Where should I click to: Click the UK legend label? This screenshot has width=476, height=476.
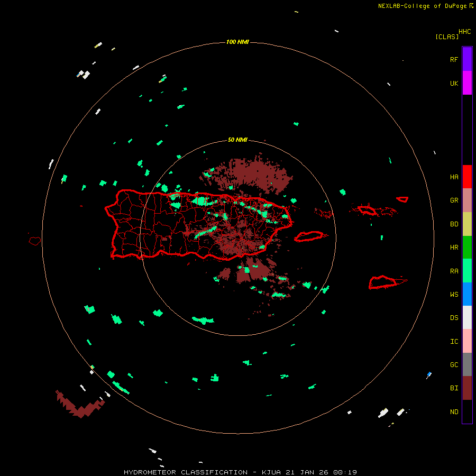click(454, 83)
